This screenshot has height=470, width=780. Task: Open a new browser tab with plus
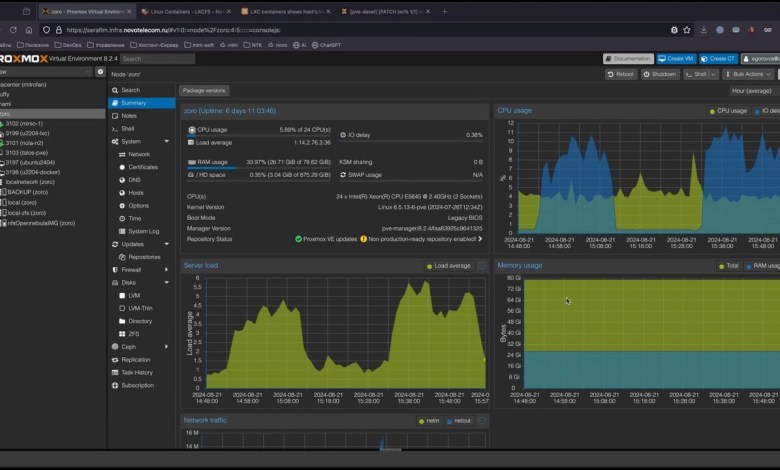coord(444,11)
